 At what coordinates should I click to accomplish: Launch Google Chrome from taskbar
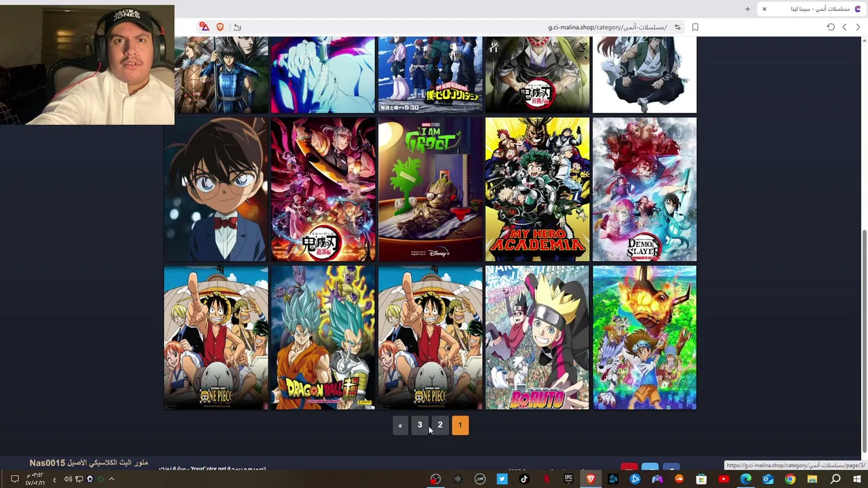pyautogui.click(x=790, y=479)
